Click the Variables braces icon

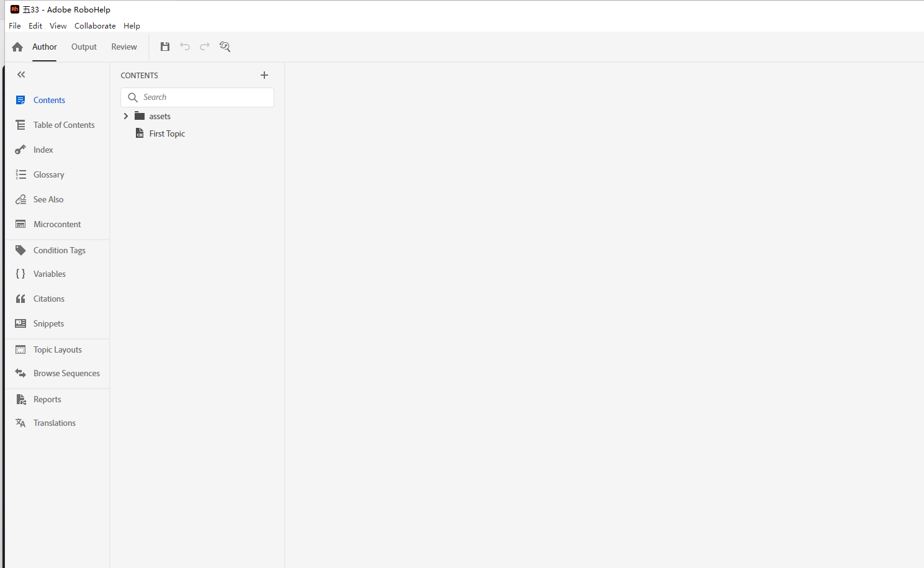pos(20,274)
